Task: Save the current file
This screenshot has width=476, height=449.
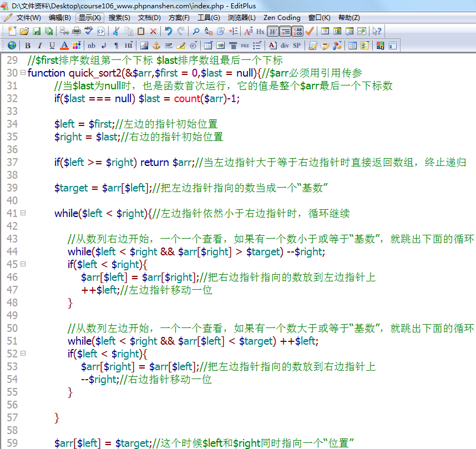Action: click(x=37, y=31)
